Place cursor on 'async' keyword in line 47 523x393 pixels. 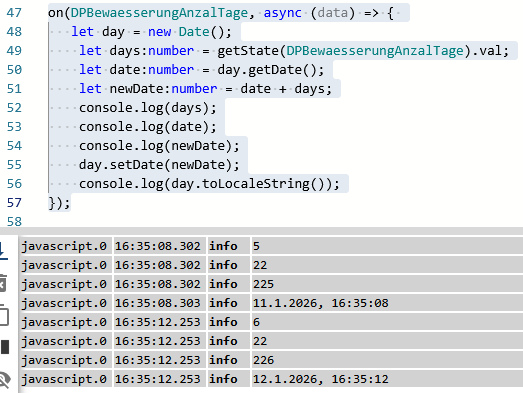[283, 13]
